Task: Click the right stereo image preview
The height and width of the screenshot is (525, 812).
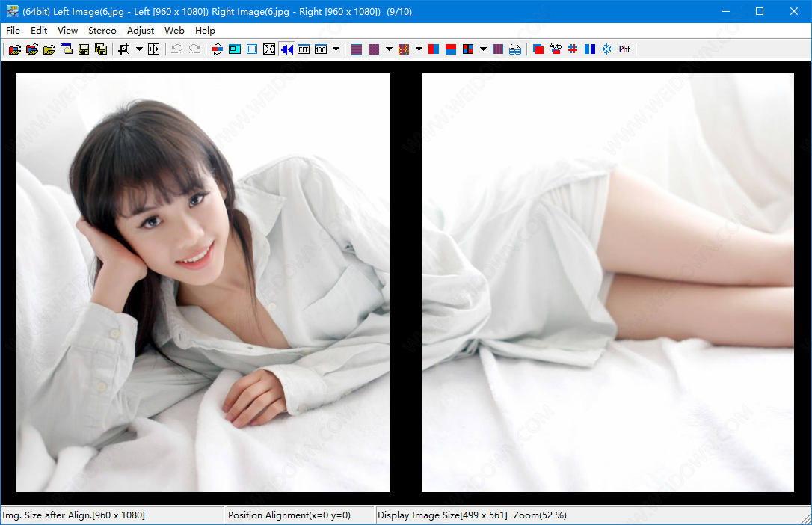Action: (607, 282)
